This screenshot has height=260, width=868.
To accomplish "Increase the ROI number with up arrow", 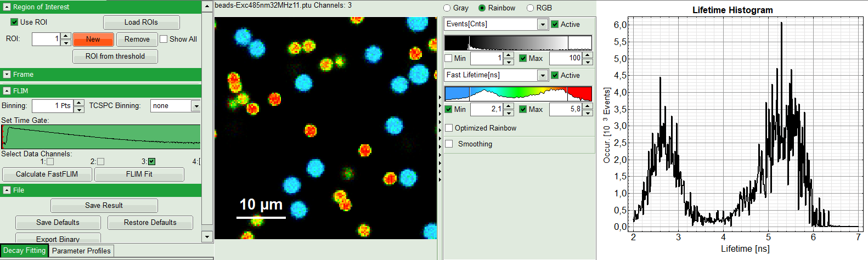I will coord(66,36).
